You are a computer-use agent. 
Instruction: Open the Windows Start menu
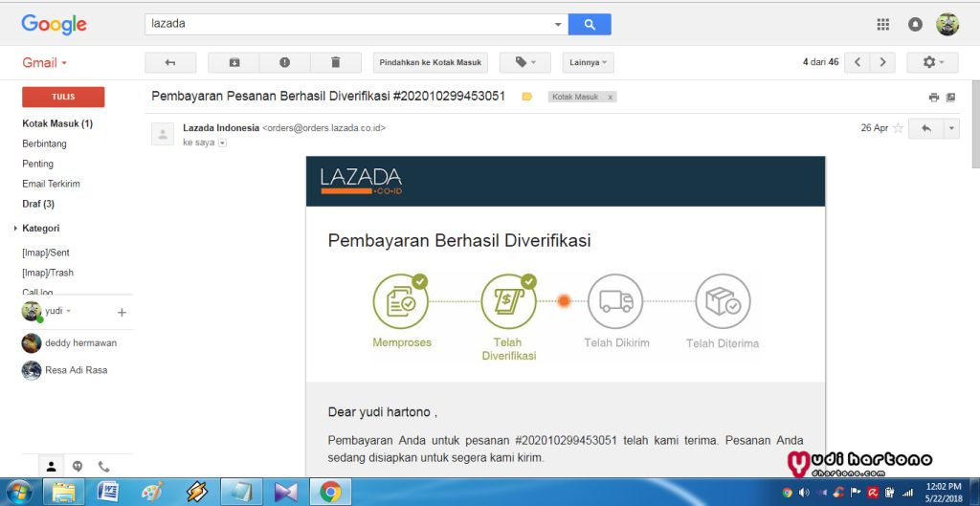point(18,493)
